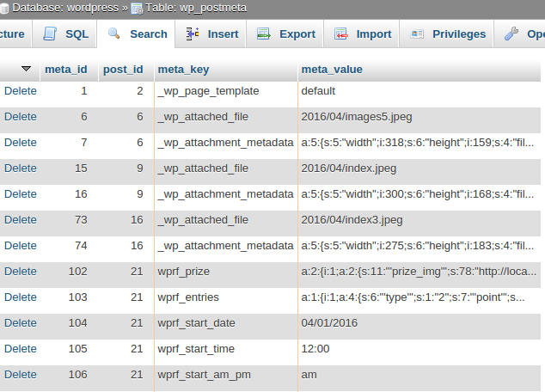Click the 04/01/2016 value cell

pyautogui.click(x=419, y=327)
